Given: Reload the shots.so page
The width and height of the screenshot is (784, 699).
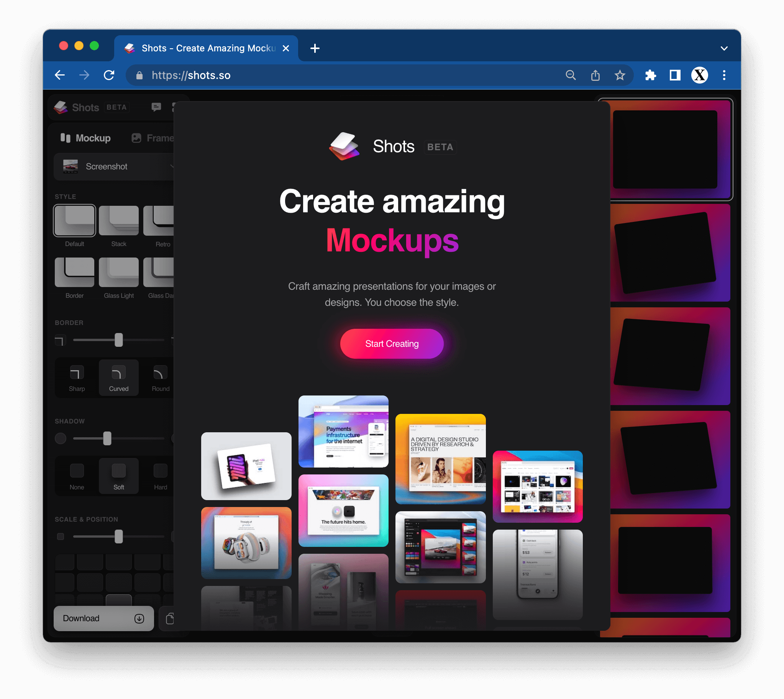Looking at the screenshot, I should coord(109,75).
